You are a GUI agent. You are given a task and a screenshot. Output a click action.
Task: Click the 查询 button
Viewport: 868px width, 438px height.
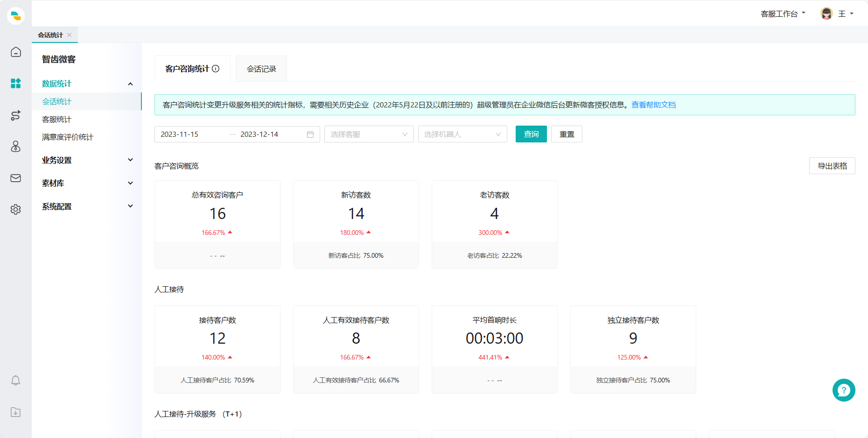(x=531, y=134)
